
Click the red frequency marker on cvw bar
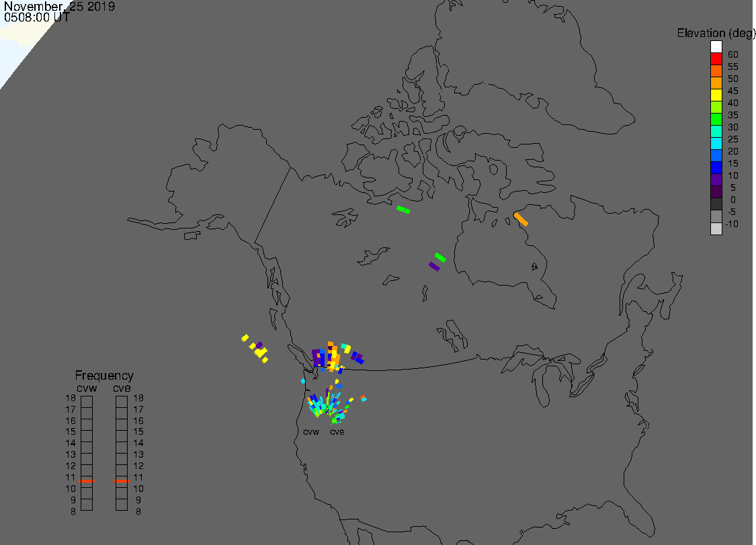point(87,481)
